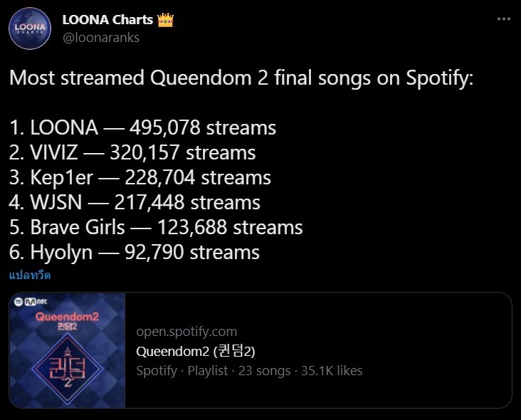Open the LOONA Charts profile avatar
Viewport: 521px width, 420px height.
point(30,28)
